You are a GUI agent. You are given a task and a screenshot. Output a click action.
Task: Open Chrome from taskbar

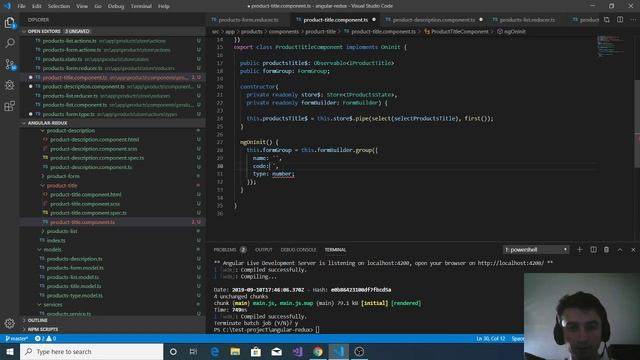(318, 351)
